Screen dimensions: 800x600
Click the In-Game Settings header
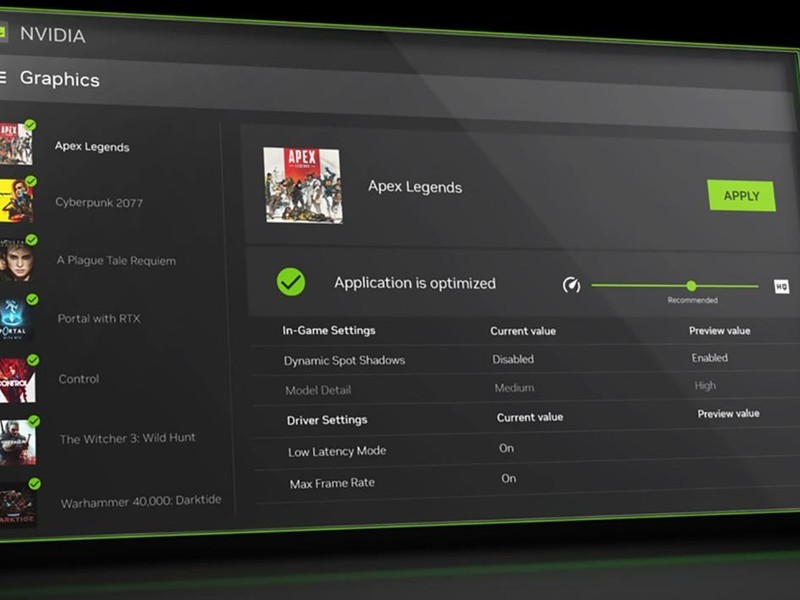[329, 330]
